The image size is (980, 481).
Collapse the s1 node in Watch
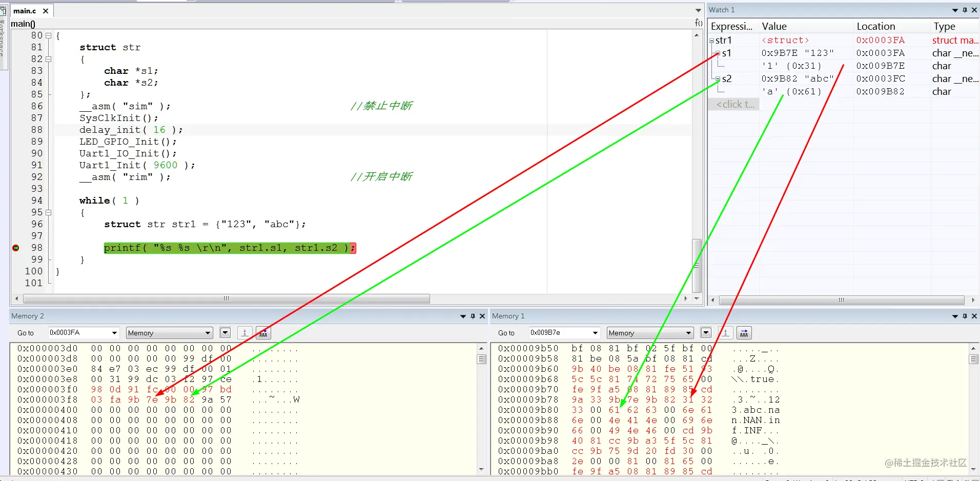(718, 53)
